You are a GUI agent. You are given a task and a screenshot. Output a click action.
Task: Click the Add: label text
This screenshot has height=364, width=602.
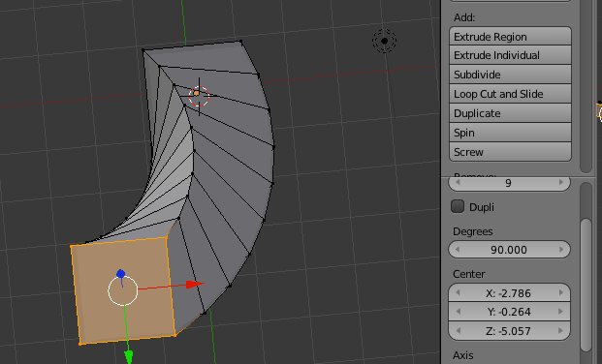[464, 17]
